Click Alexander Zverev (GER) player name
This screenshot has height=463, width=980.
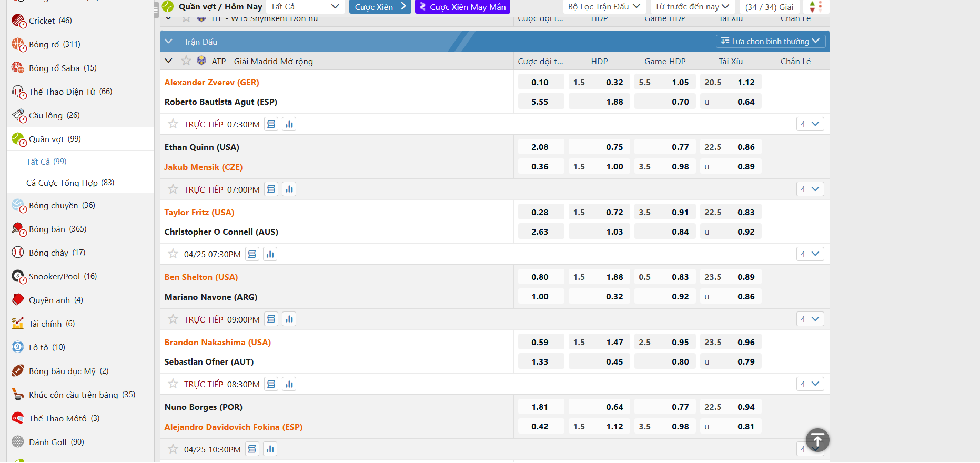coord(211,82)
